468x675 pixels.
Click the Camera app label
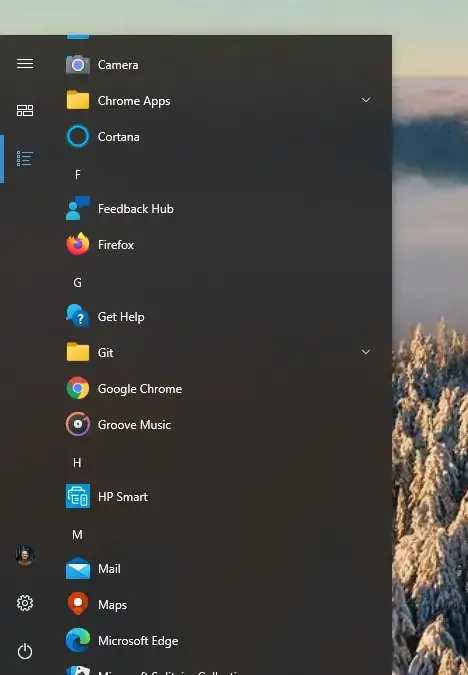(118, 65)
